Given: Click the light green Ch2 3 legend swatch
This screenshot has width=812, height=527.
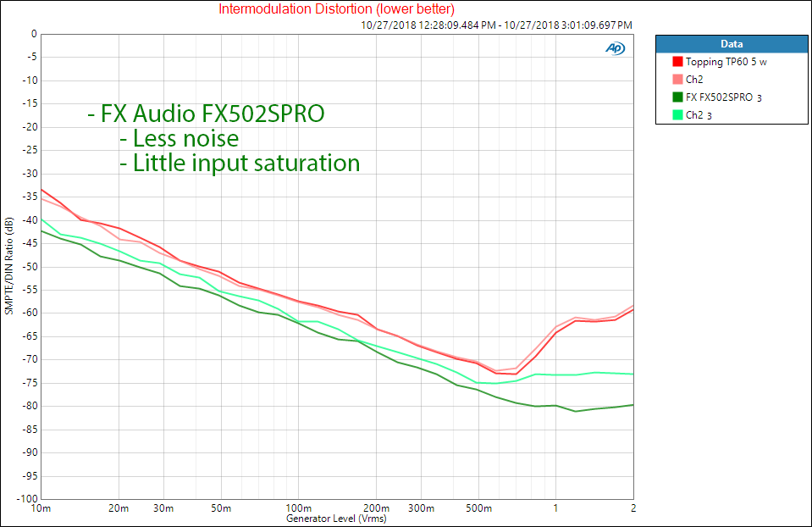Looking at the screenshot, I should coord(677,114).
